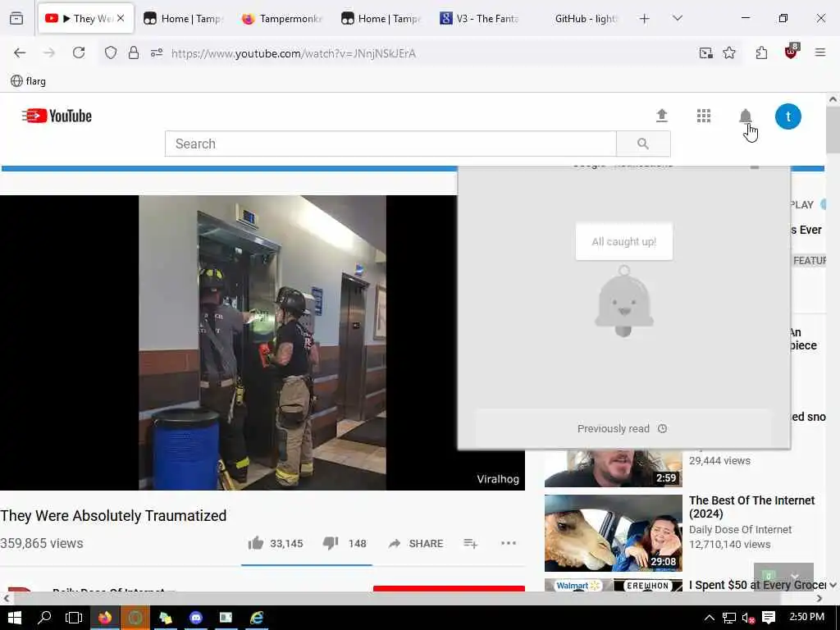Screen dimensions: 840x630
Task: Reload the page with refresh icon
Action: [x=79, y=52]
